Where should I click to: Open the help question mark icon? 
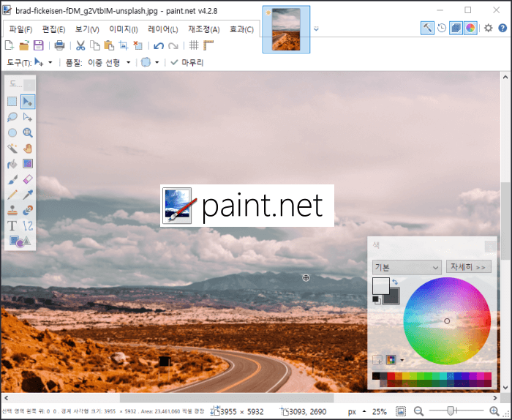[502, 28]
